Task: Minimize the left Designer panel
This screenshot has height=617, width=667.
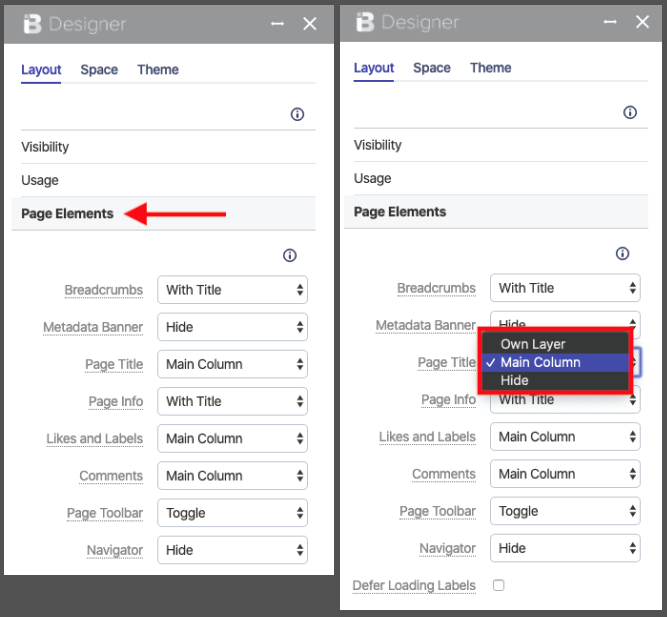Action: click(277, 24)
